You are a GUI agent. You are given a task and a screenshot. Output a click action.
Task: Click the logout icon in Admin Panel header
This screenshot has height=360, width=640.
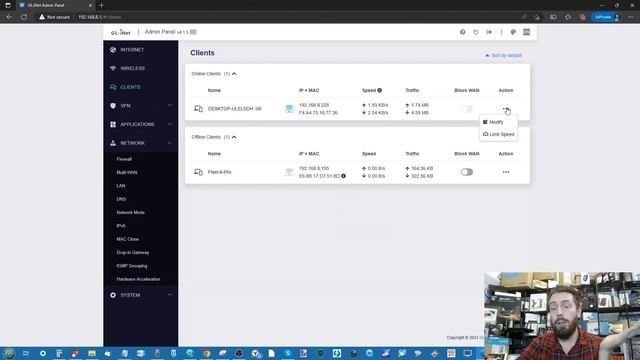pyautogui.click(x=489, y=32)
